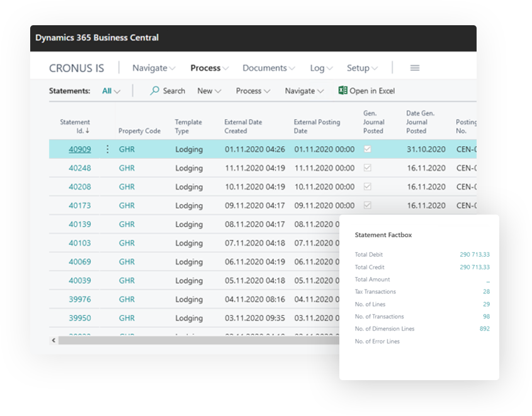Expand the top Navigate menu
This screenshot has height=416, width=532.
pyautogui.click(x=154, y=68)
